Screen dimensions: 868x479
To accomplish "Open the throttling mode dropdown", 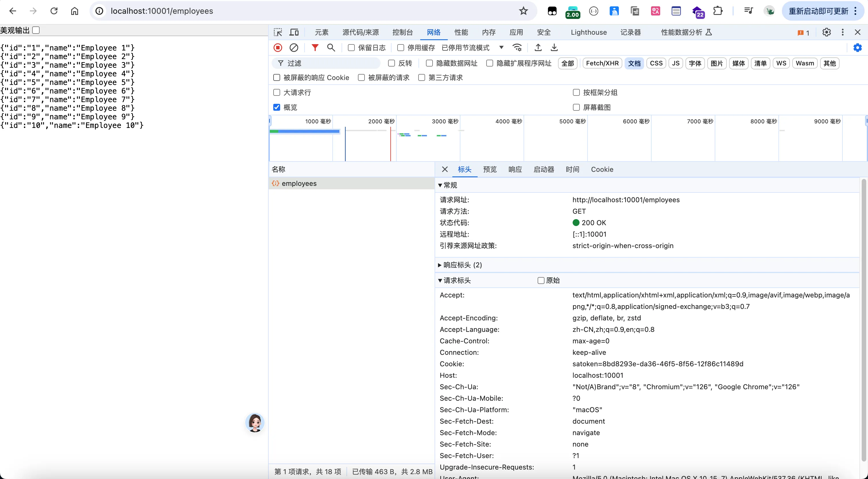I will tap(472, 48).
